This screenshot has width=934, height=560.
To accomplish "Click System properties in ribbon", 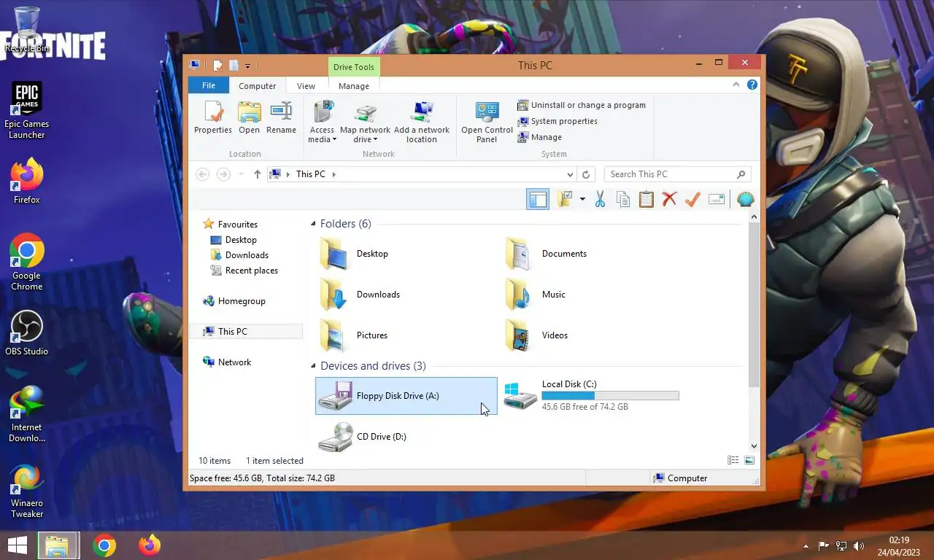I will pyautogui.click(x=557, y=121).
